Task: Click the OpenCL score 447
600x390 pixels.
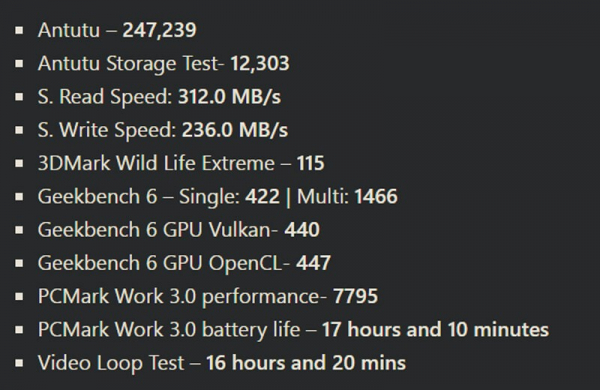Action: (x=313, y=263)
